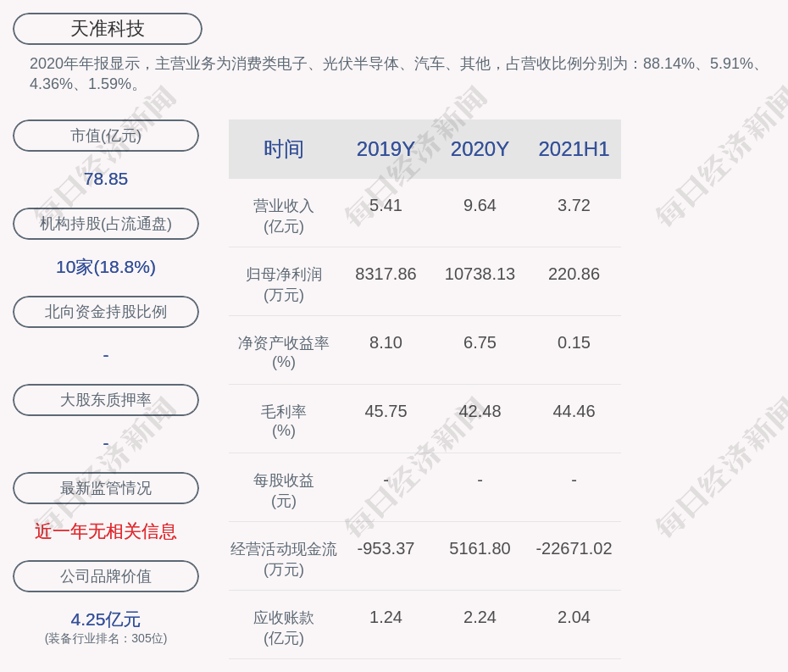Select the 机构持股(占流通盘) label pill
This screenshot has width=788, height=672.
click(x=106, y=224)
